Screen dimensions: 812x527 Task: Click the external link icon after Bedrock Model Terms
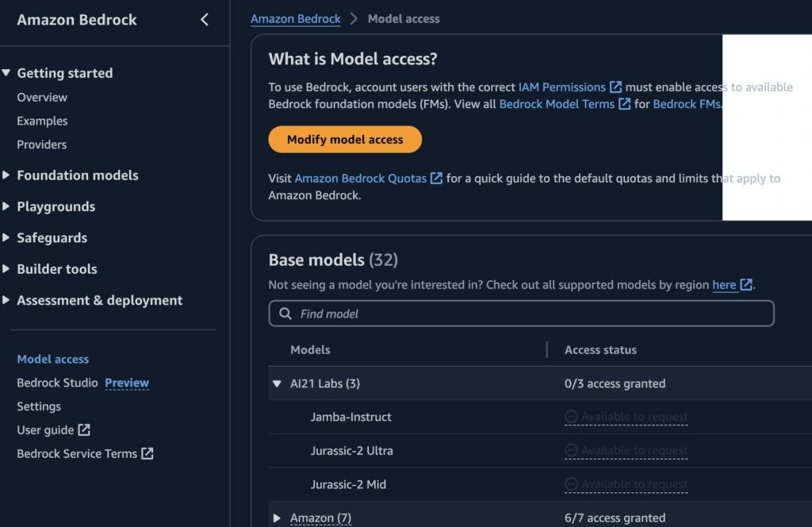[625, 104]
